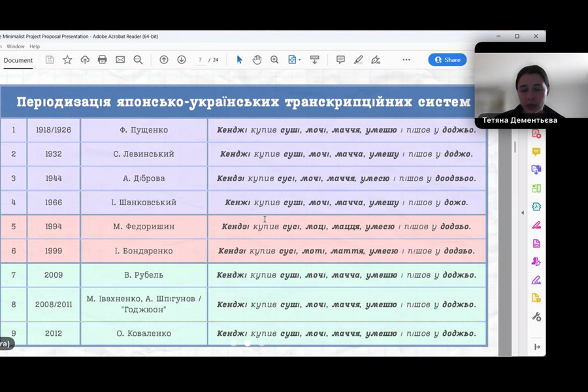Click the year cell 1918/1926
This screenshot has width=588, height=392.
54,130
